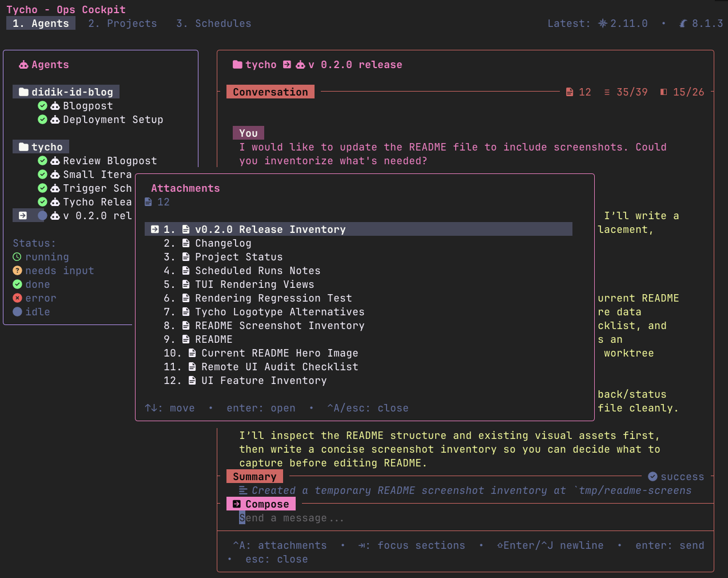Click the 'enter: send' hint
The height and width of the screenshot is (578, 728).
coord(670,545)
